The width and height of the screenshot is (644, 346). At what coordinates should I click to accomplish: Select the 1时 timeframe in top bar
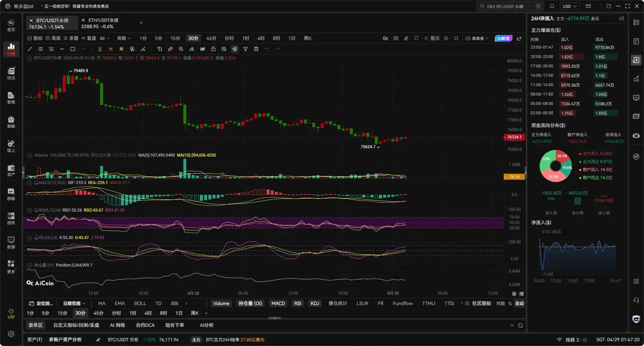tap(246, 38)
